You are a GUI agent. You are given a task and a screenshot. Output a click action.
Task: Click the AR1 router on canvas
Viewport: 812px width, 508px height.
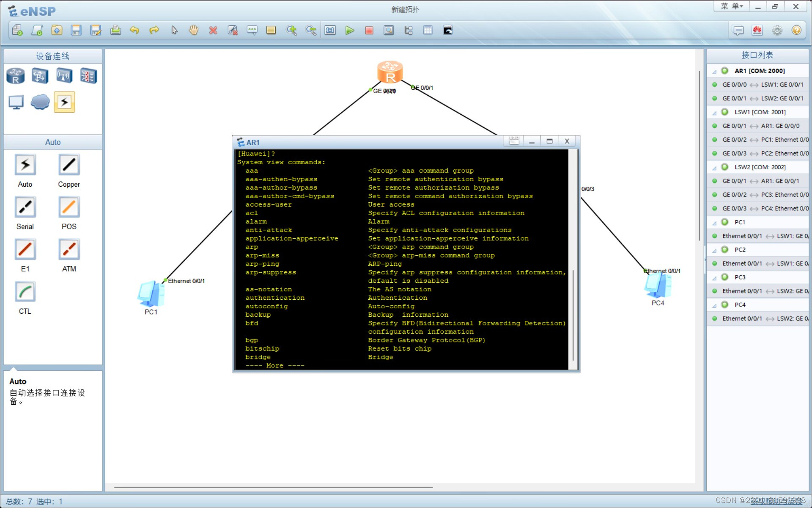coord(390,72)
